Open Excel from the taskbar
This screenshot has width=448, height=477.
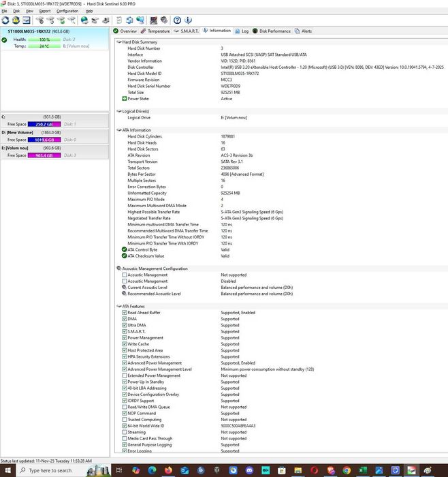pyautogui.click(x=363, y=470)
